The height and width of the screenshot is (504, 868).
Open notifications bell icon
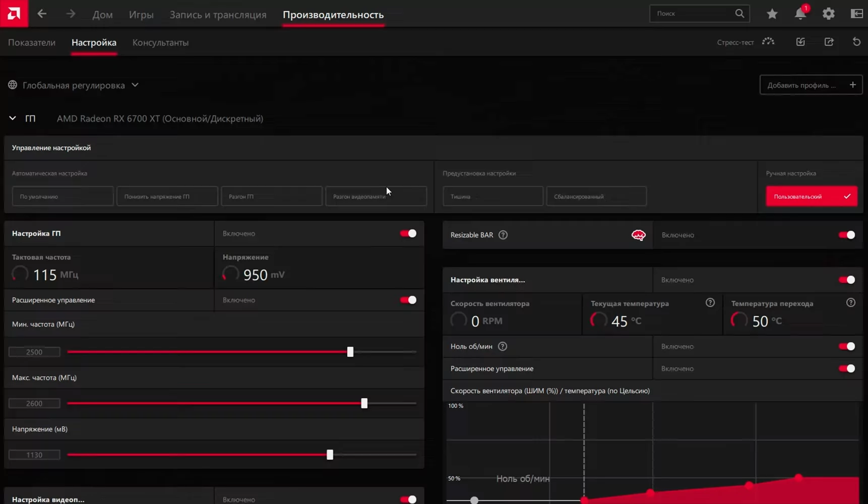click(800, 14)
